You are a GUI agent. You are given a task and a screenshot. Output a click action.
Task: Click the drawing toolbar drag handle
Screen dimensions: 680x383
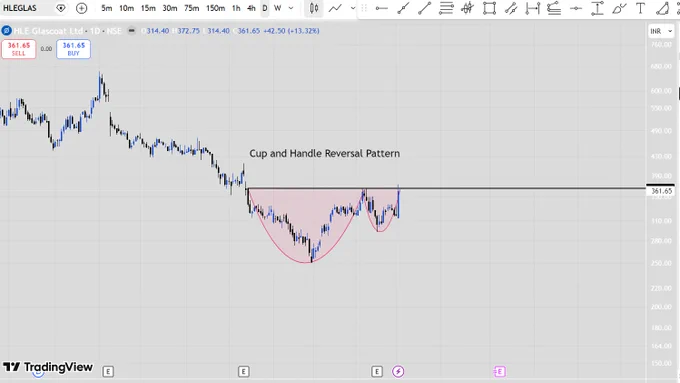click(x=364, y=8)
